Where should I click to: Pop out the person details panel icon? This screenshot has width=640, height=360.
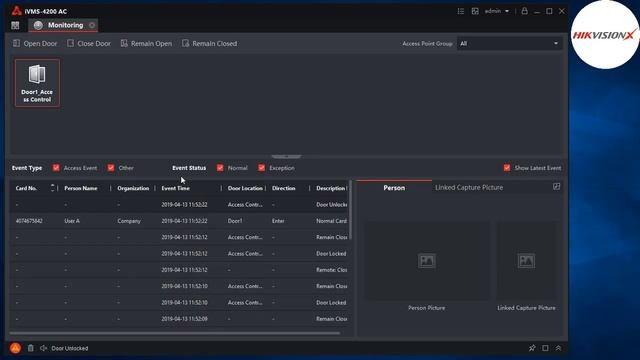point(556,187)
